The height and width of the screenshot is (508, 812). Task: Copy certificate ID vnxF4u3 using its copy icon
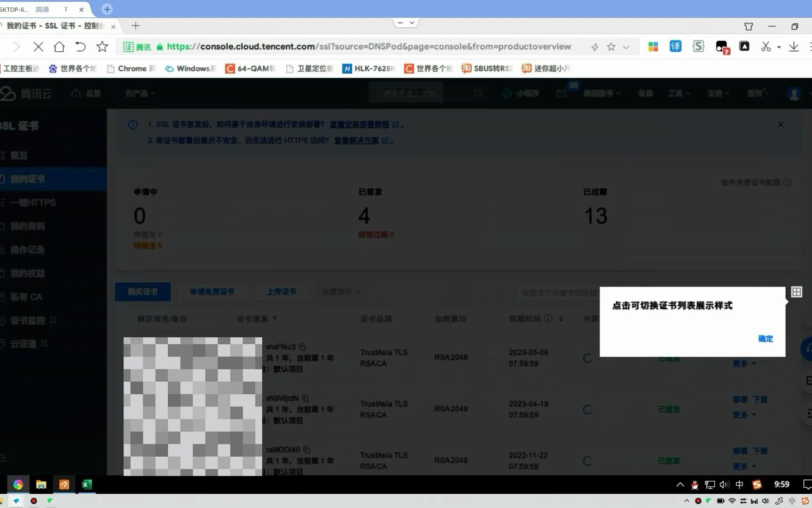302,346
